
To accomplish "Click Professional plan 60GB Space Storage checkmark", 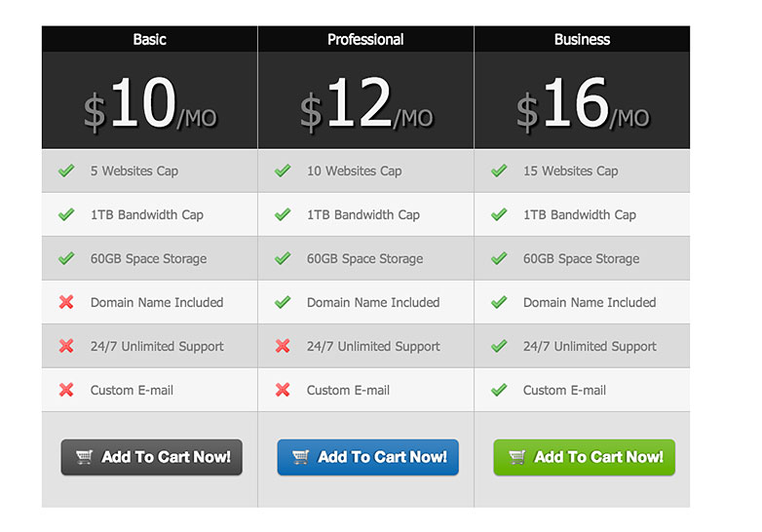I will 283,258.
